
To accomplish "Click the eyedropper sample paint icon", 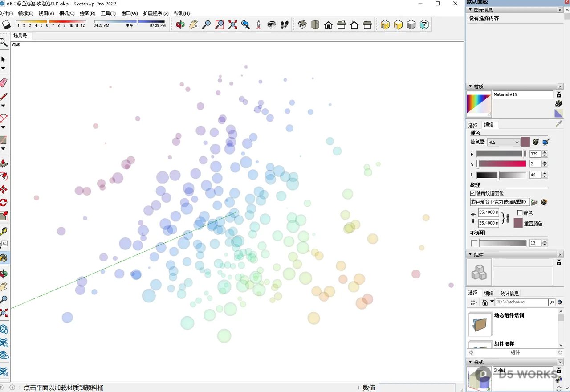I will 559,123.
